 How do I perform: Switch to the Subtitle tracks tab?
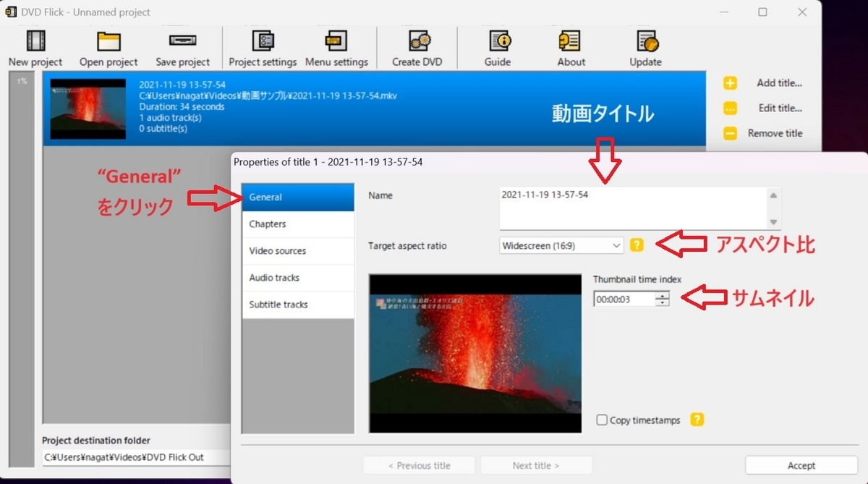coord(298,305)
